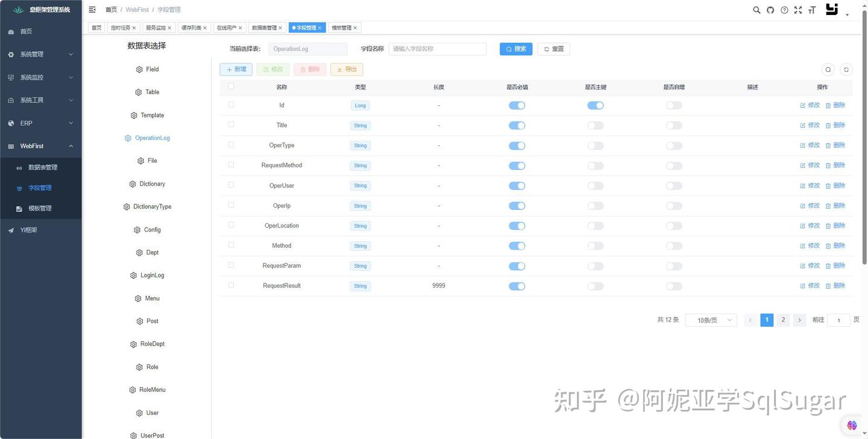Refresh the field table with the refresh icon
Screen dimensions: 868x439
(846, 69)
